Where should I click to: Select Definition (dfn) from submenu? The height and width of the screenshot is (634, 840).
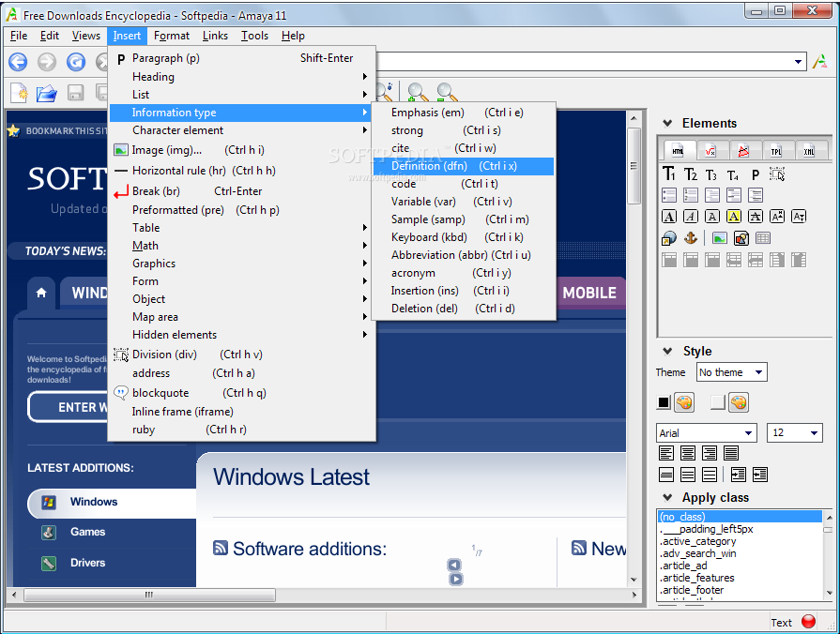(x=464, y=166)
